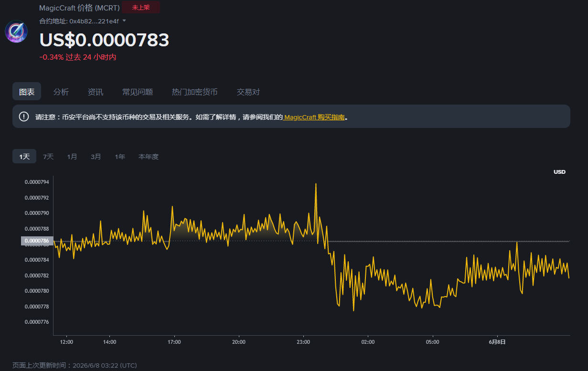Click the MagicCraft coin logo icon
Viewport: 588px width, 371px height.
pyautogui.click(x=16, y=32)
